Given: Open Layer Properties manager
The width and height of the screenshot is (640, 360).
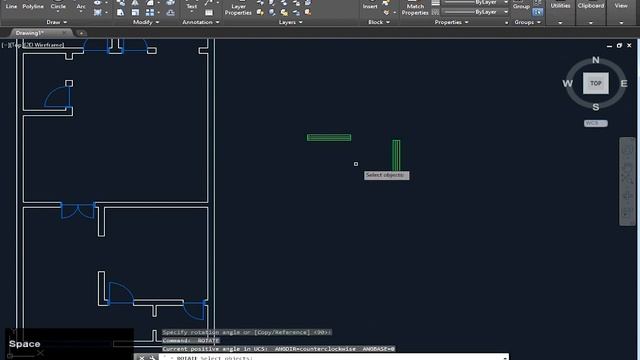Looking at the screenshot, I should [238, 9].
